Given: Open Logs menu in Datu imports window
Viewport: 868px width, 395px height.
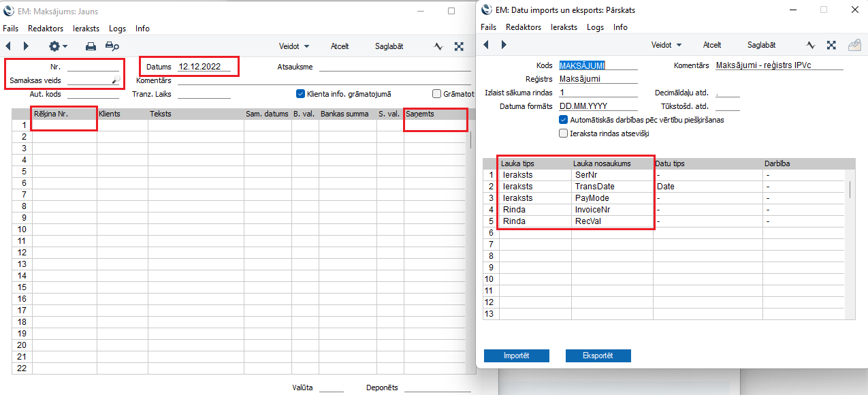Looking at the screenshot, I should click(595, 27).
